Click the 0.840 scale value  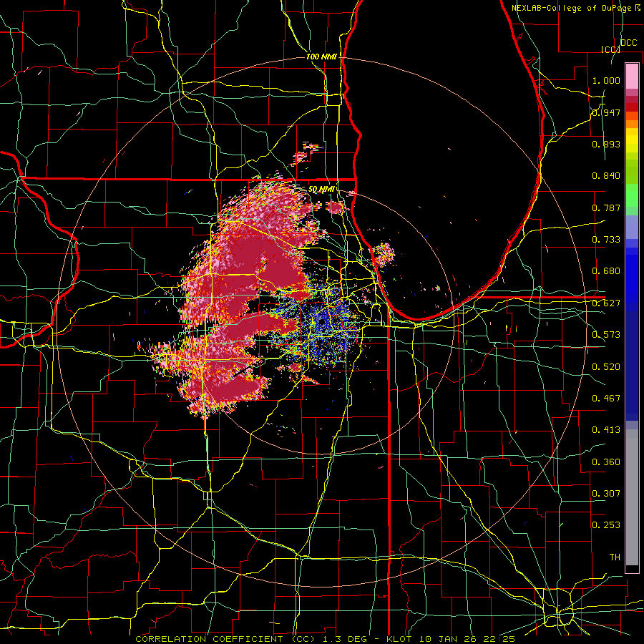click(606, 176)
